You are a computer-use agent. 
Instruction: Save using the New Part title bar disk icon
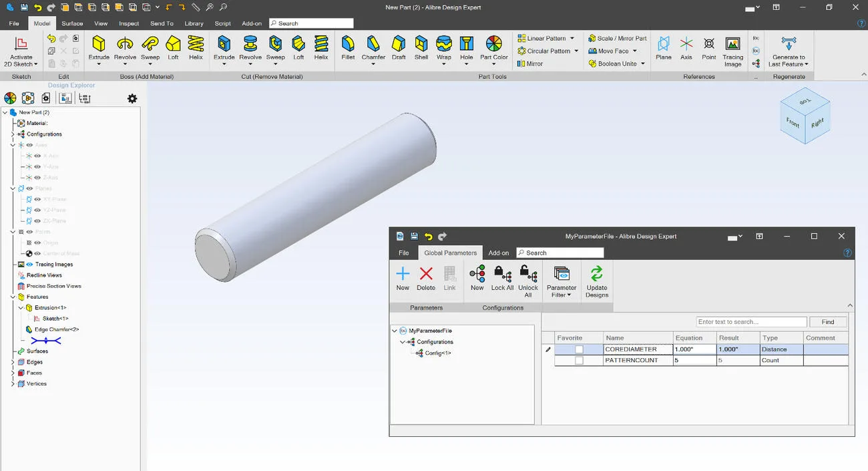[24, 7]
